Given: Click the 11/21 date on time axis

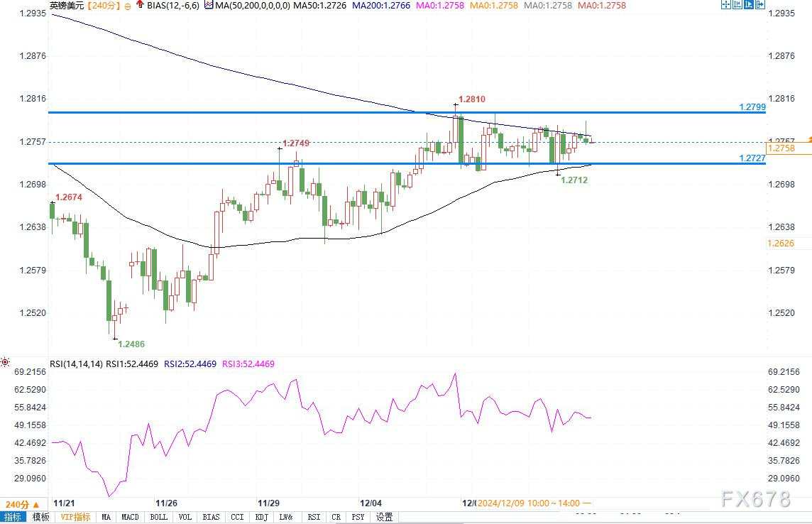Looking at the screenshot, I should 64,503.
